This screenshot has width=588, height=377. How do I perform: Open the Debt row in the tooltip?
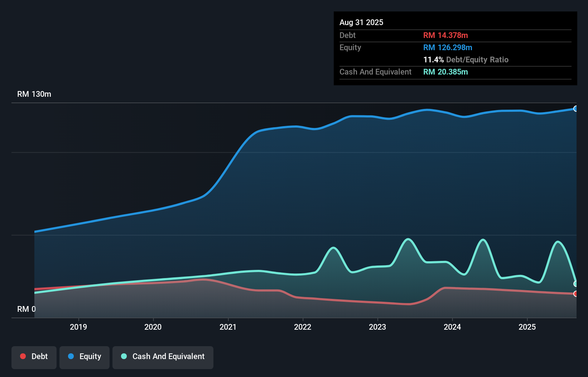click(x=347, y=35)
